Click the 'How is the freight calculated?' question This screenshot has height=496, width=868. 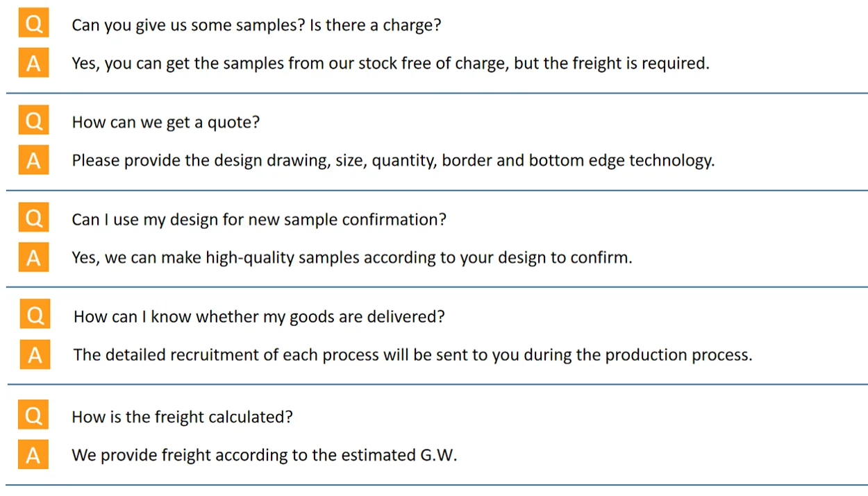coord(182,417)
